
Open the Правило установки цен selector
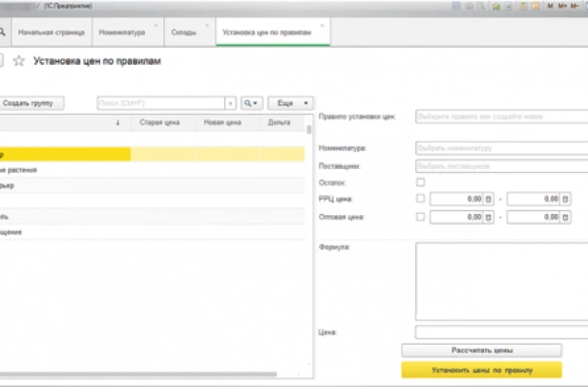point(501,117)
